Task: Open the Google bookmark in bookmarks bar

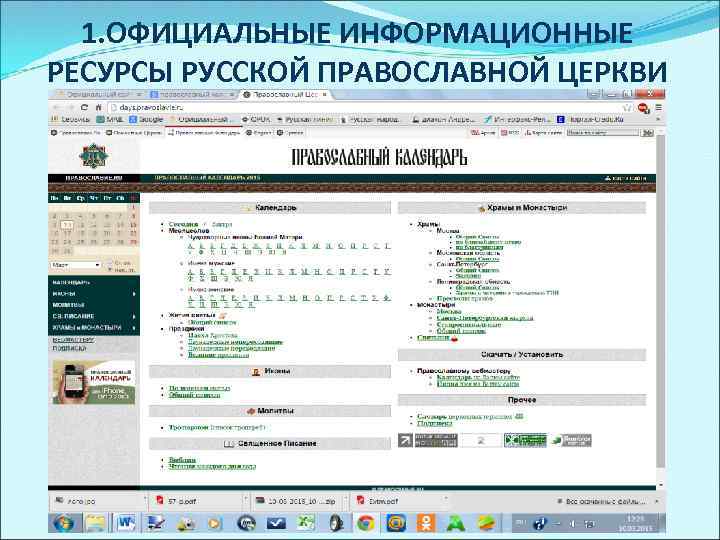Action: [146, 119]
